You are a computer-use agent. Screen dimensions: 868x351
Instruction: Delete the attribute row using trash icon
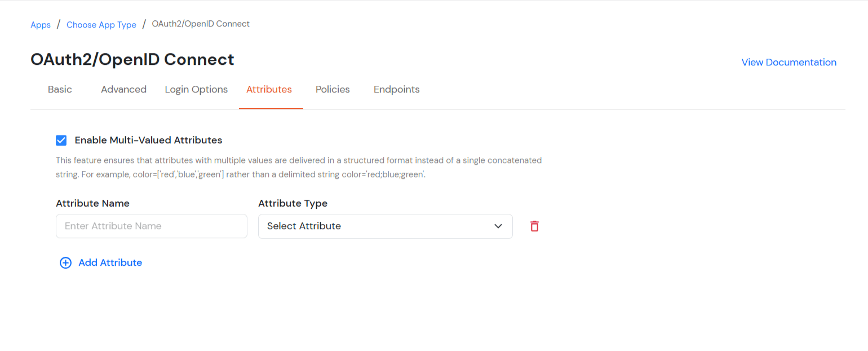point(534,226)
